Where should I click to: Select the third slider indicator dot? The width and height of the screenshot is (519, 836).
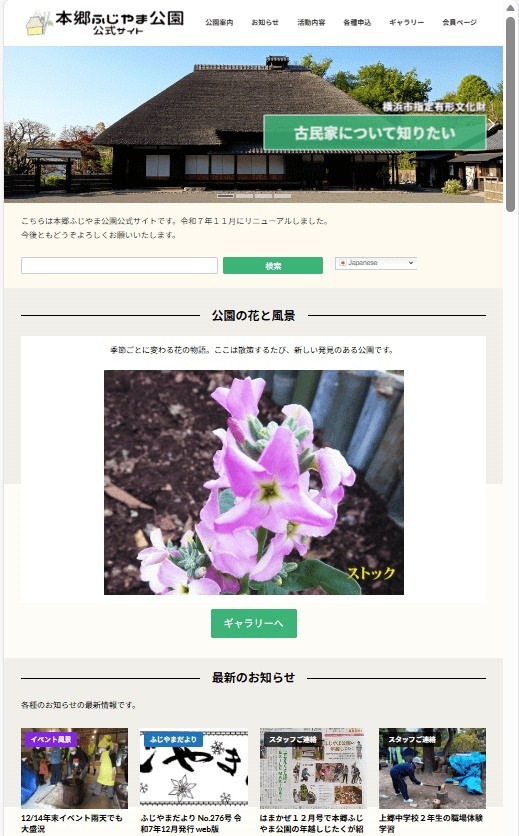264,196
